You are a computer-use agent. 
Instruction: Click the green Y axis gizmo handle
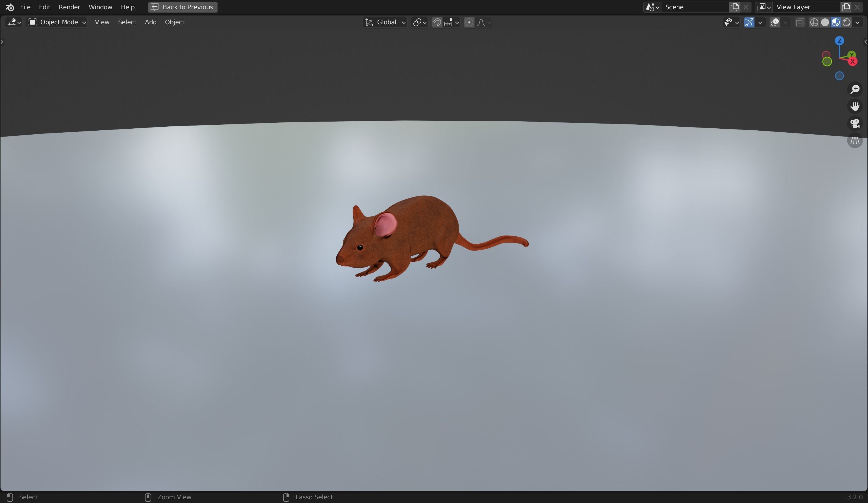point(852,55)
